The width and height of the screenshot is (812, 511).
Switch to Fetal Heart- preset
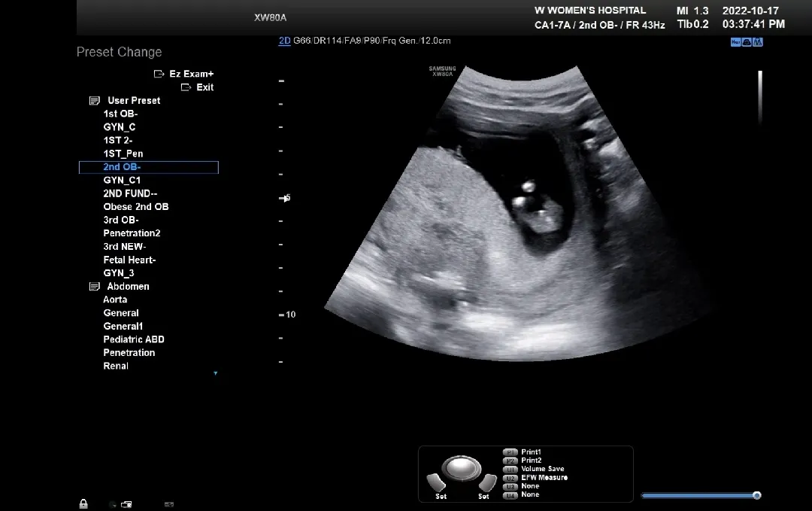tap(129, 260)
